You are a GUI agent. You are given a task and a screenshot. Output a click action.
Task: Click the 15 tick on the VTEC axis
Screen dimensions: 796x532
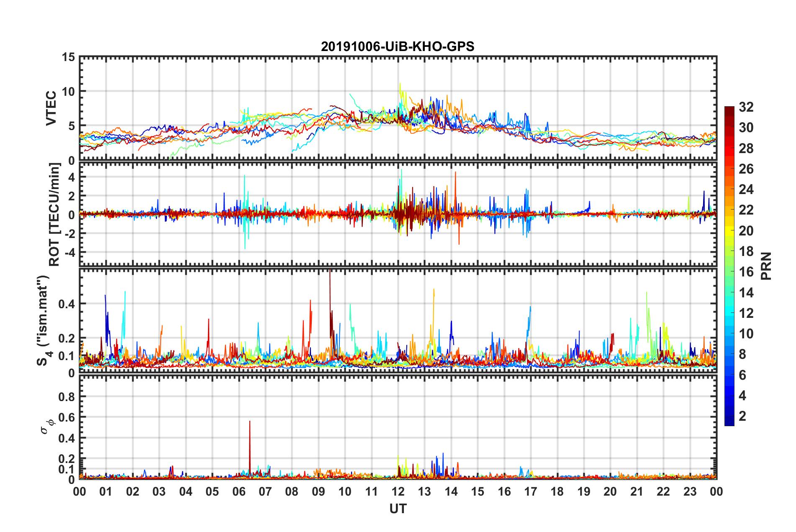[69, 57]
